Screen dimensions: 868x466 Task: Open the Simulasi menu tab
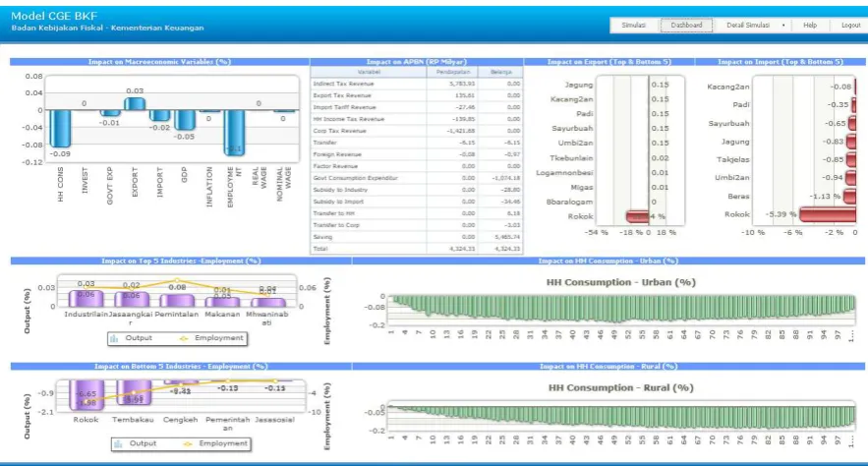633,26
